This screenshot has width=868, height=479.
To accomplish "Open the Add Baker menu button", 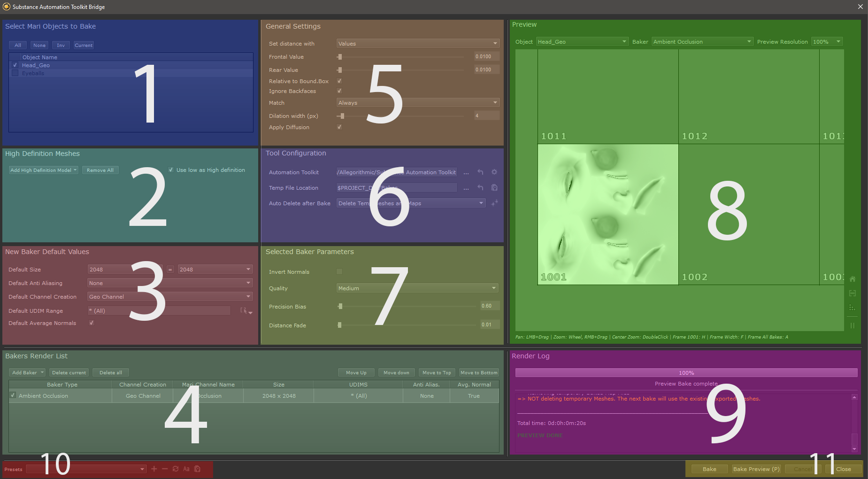I will coord(27,372).
